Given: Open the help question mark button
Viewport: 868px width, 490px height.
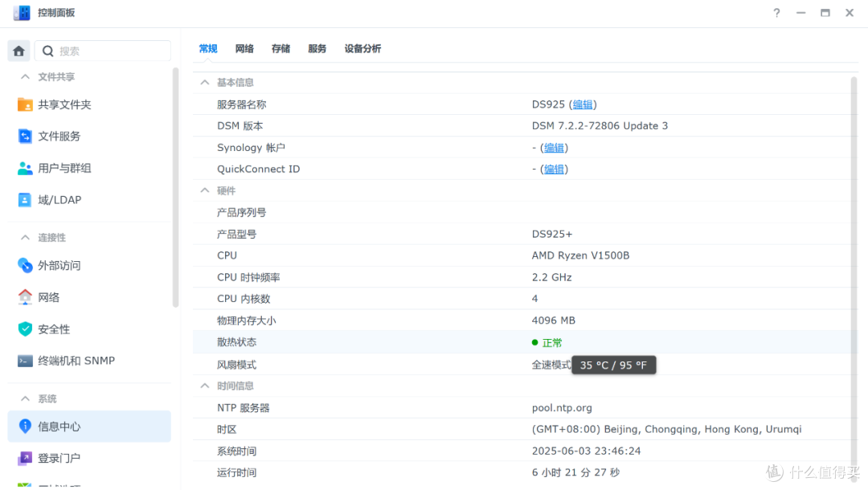Looking at the screenshot, I should coord(776,13).
